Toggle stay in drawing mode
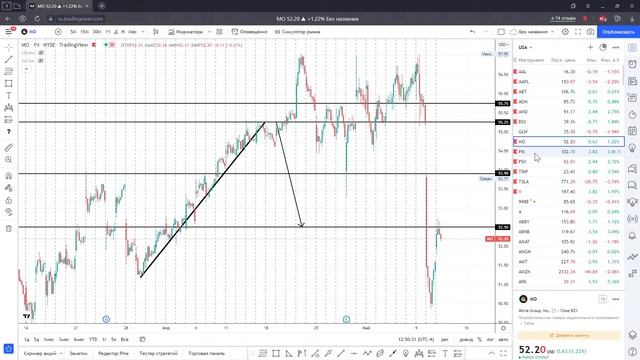Viewport: 640px width, 360px height. tap(9, 188)
